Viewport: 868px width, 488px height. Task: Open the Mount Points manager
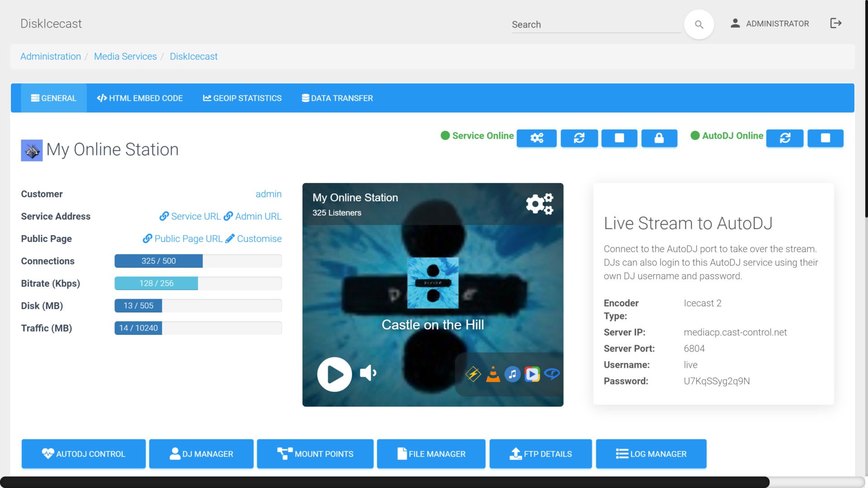(315, 454)
